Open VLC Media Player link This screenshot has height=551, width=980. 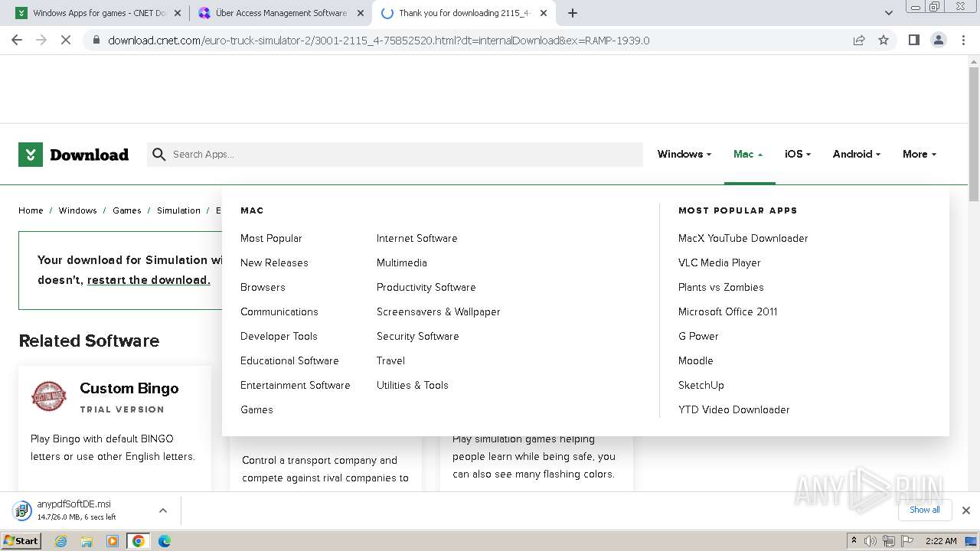click(720, 262)
